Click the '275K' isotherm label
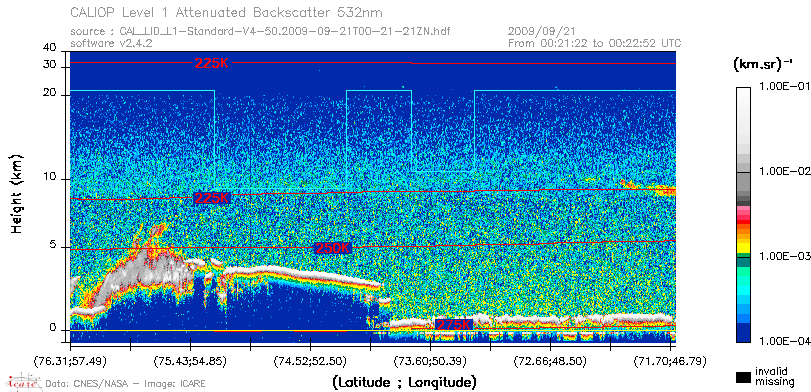The width and height of the screenshot is (811, 392). (x=454, y=325)
